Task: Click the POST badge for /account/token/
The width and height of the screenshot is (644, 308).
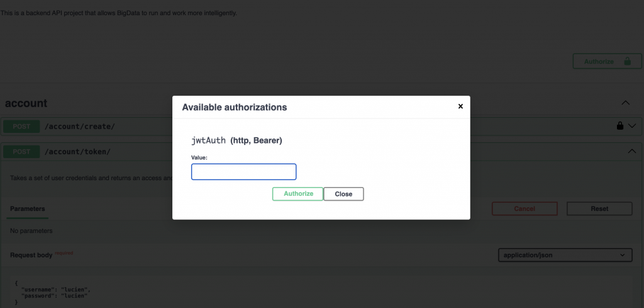Action: [x=21, y=152]
